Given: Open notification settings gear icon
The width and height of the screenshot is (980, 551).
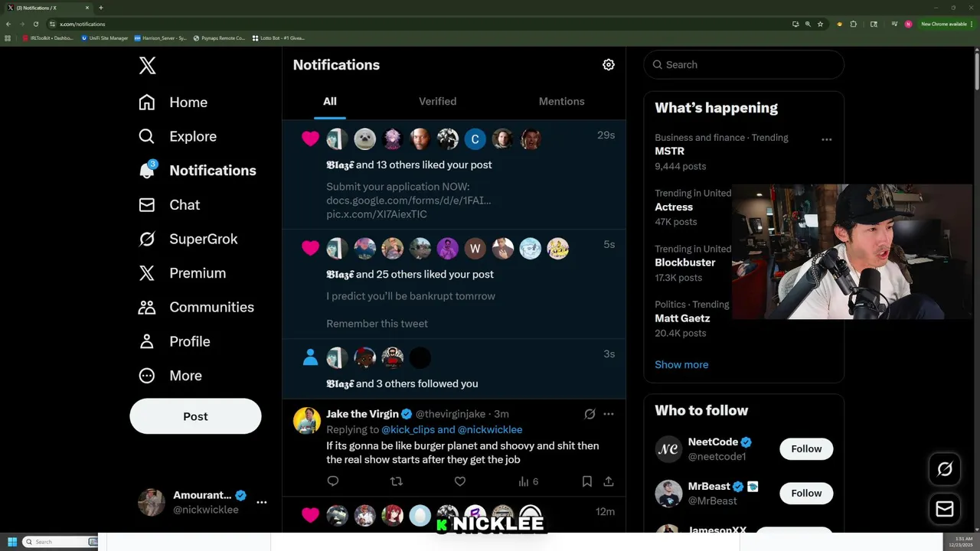Looking at the screenshot, I should click(609, 65).
